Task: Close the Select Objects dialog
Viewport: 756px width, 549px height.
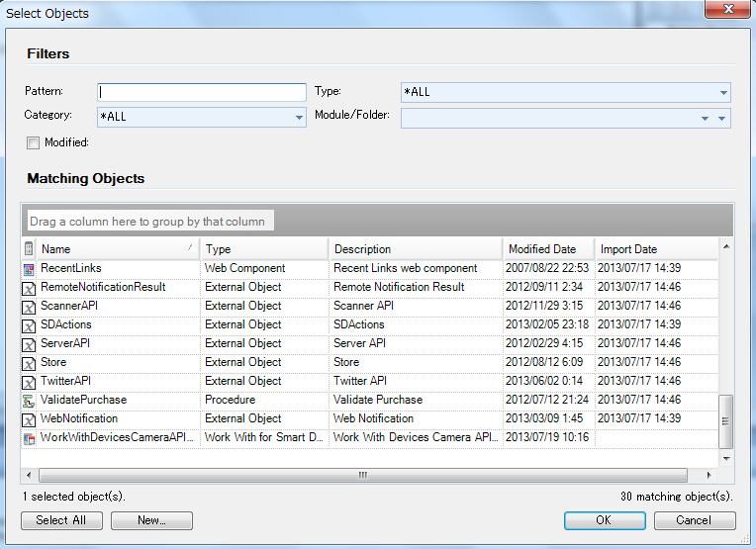Action: 728,9
